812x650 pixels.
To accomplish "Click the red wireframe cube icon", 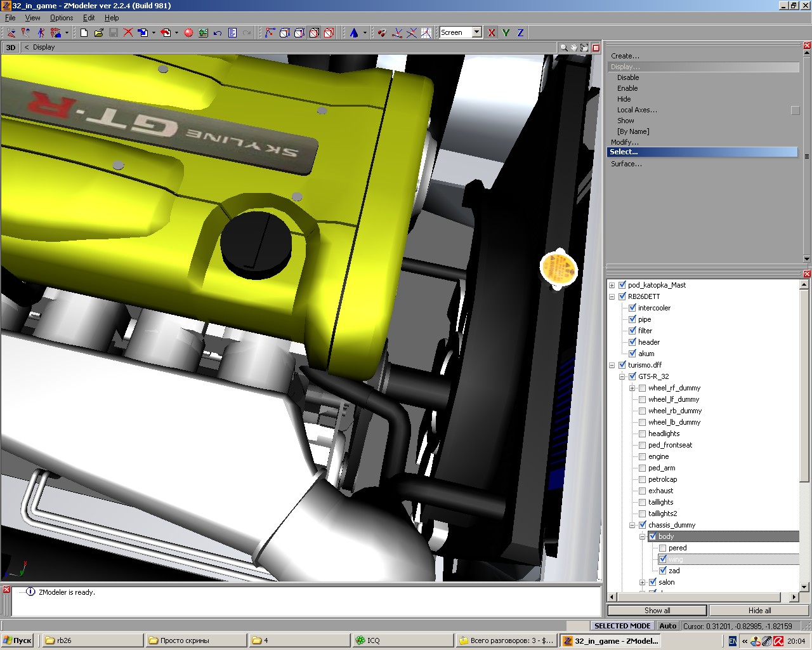I will point(329,32).
